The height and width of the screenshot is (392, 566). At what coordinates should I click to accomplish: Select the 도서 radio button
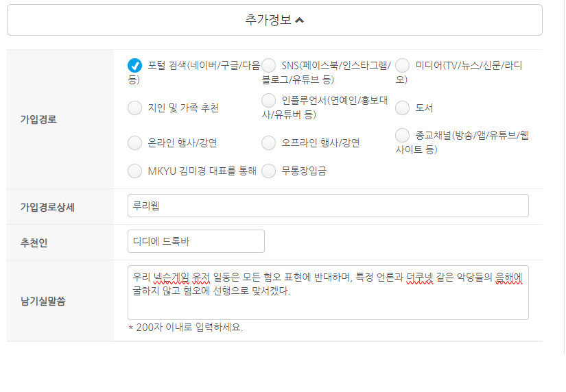403,108
